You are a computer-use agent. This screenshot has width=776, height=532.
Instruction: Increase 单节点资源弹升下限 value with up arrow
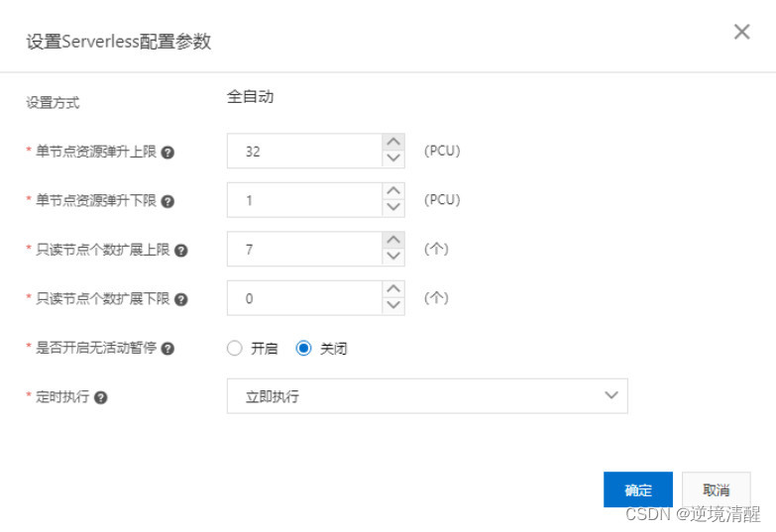pyautogui.click(x=393, y=191)
